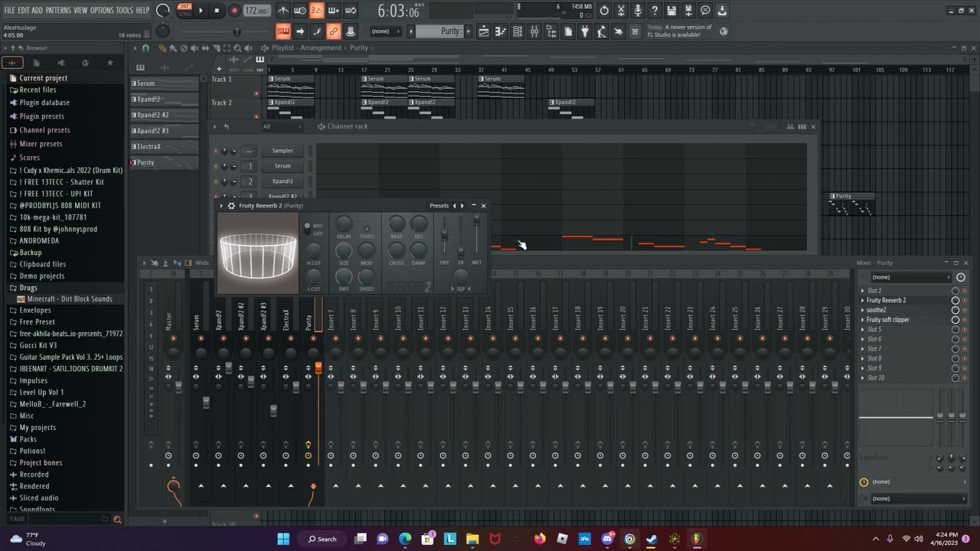Open Steam from the taskbar
This screenshot has width=980, height=551.
click(x=652, y=539)
